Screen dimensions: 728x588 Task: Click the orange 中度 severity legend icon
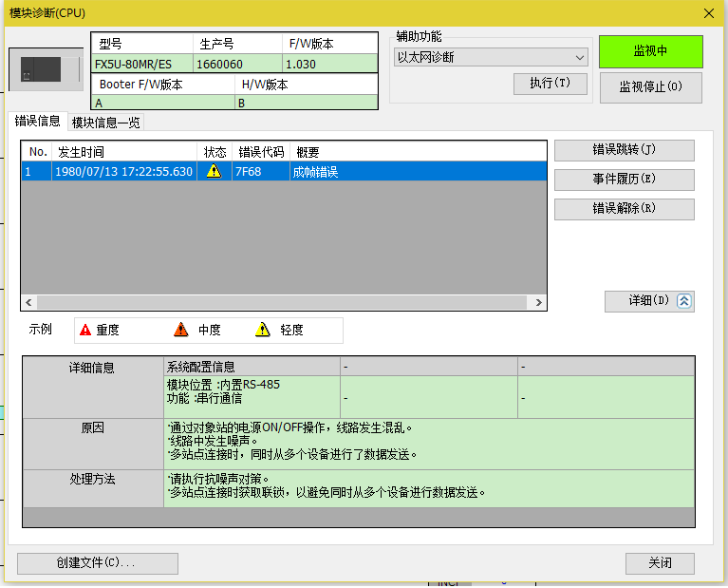pos(181,330)
